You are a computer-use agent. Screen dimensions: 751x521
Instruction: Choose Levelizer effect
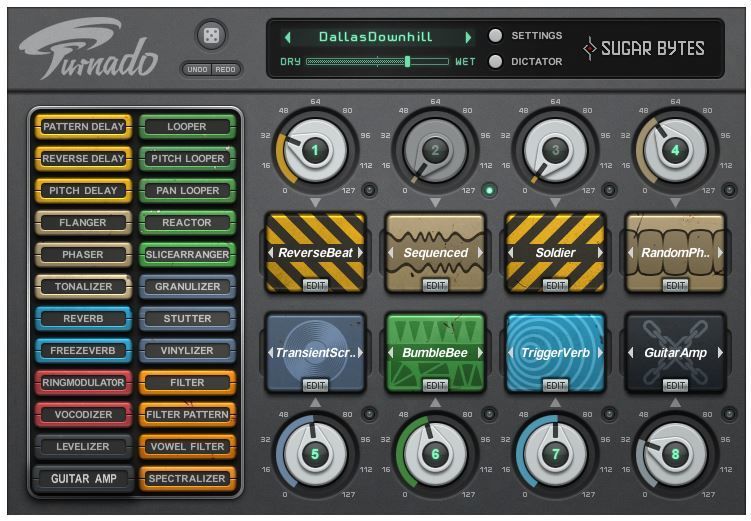click(x=83, y=447)
